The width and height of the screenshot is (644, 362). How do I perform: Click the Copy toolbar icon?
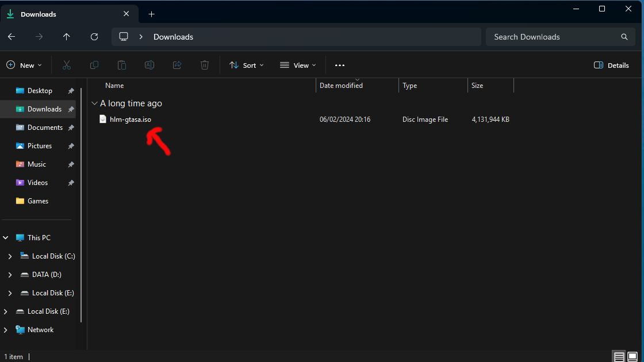click(94, 66)
